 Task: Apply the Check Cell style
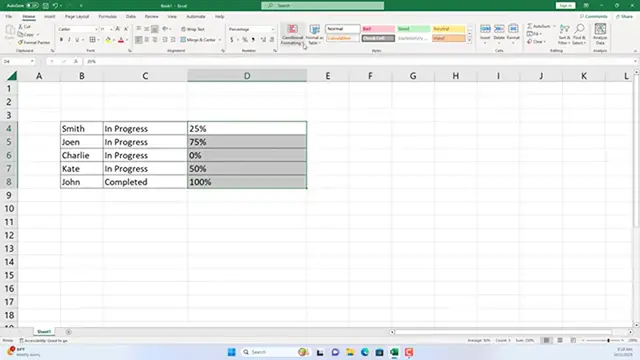[x=378, y=38]
